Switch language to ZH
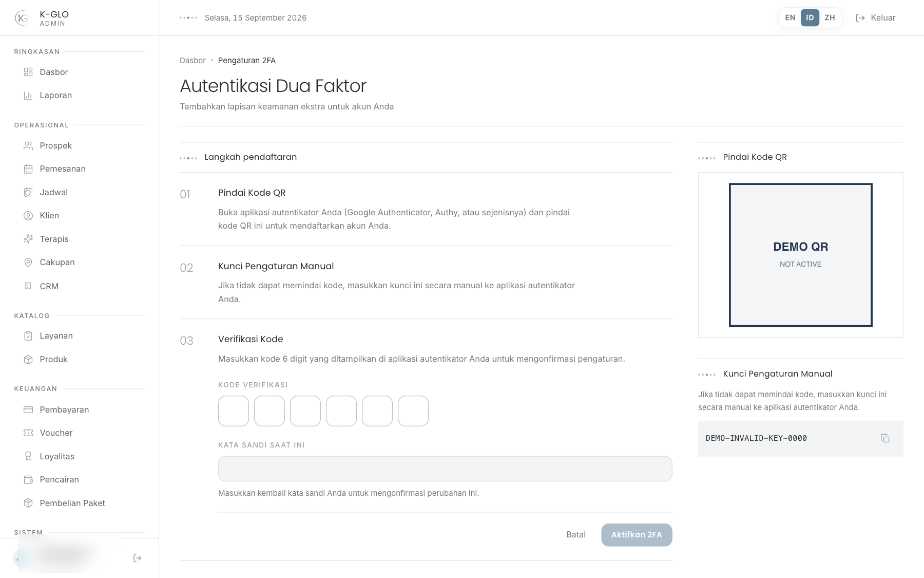924x578 pixels. [x=830, y=17]
